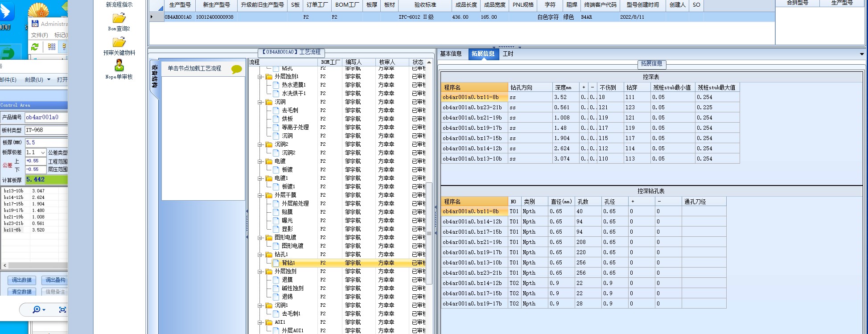
Task: Collapse the 钻孔1 tree node
Action: pos(260,255)
